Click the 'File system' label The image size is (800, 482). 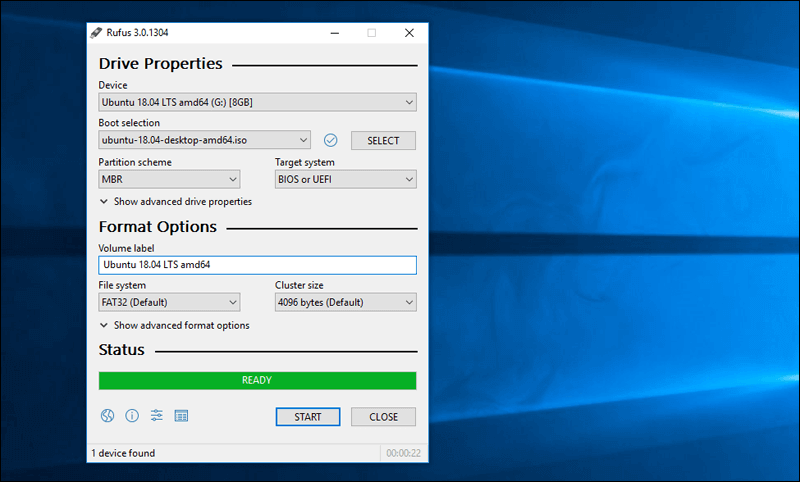[122, 285]
